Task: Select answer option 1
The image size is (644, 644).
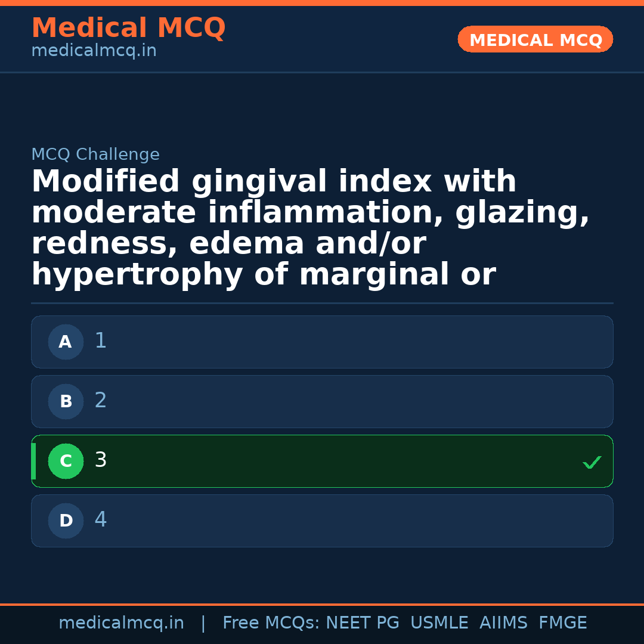Action: [x=322, y=342]
